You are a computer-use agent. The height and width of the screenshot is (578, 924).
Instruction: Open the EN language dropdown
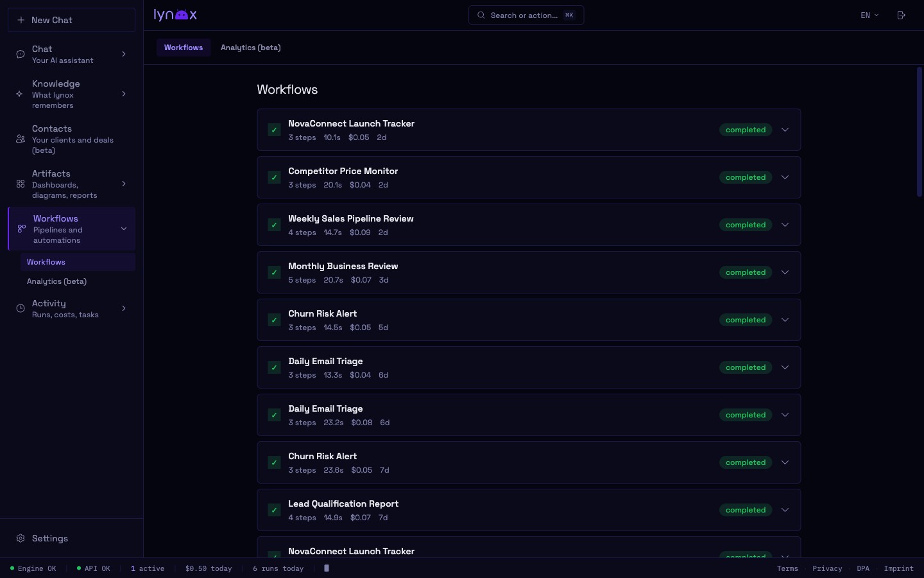(869, 15)
